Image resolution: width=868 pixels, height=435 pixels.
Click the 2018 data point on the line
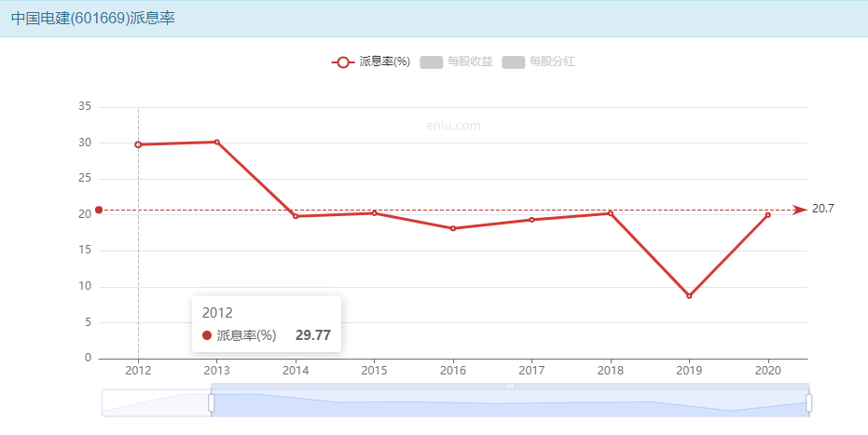pyautogui.click(x=611, y=213)
